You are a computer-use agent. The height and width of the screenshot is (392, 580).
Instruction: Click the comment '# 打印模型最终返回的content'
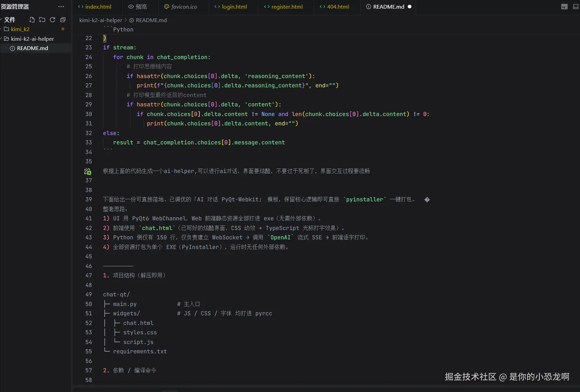pyautogui.click(x=166, y=95)
